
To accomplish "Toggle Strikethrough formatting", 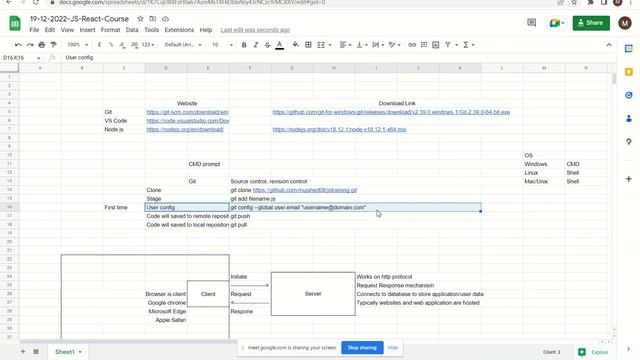I will (267, 45).
